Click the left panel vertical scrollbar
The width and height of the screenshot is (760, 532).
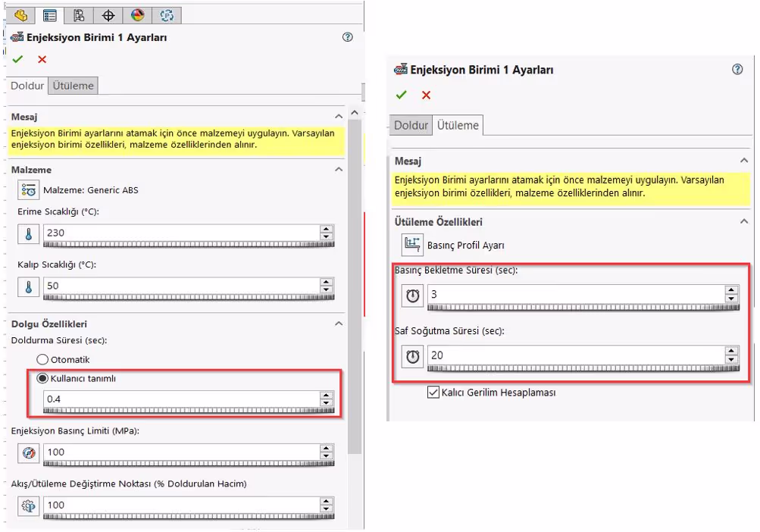(355, 286)
